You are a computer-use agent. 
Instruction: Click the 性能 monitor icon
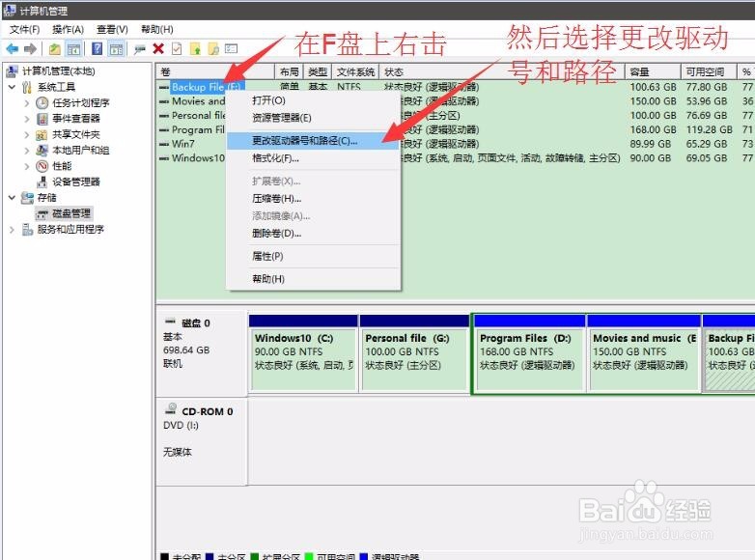(x=42, y=166)
